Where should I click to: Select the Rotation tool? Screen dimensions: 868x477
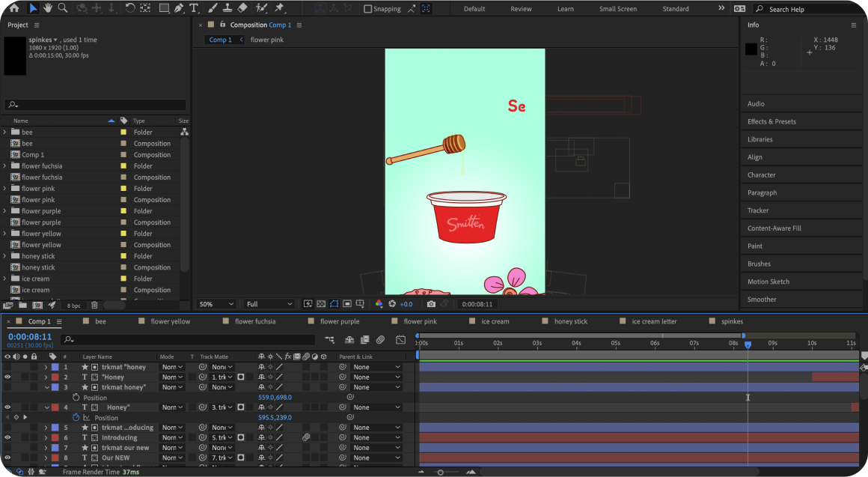(129, 8)
